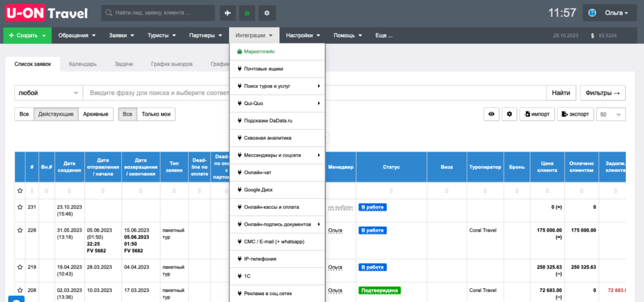The image size is (644, 302).
Task: Select Маркетплейс in the Интеграции menu
Action: click(277, 52)
